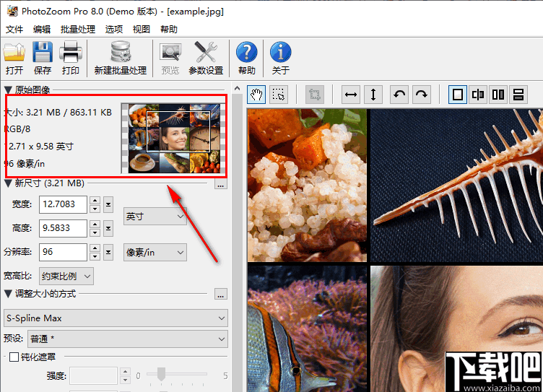Screen dimensions: 543x392
Task: Click the ... button beside 新尺寸
Action: pos(221,184)
